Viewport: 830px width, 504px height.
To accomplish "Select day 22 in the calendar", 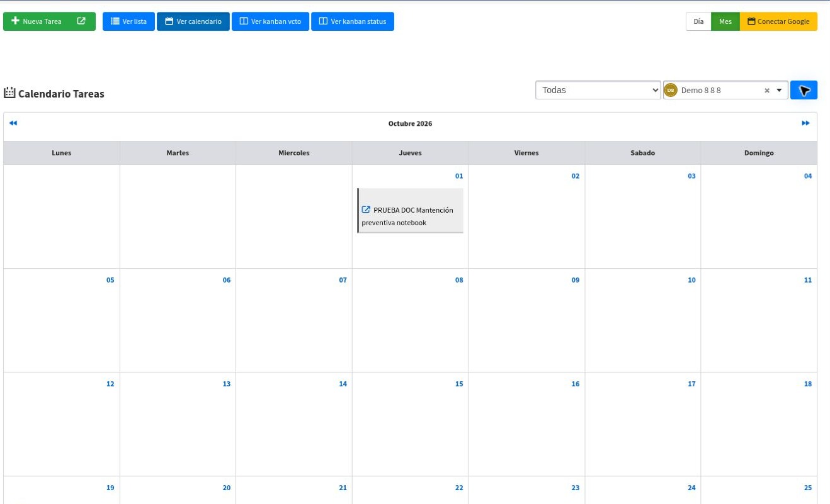I will (x=459, y=488).
